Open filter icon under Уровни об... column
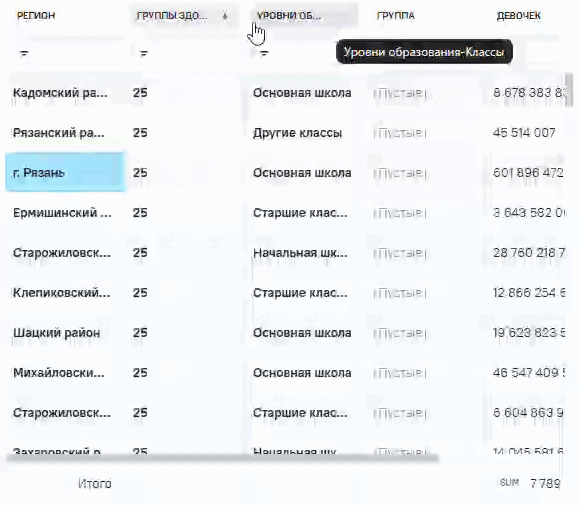Screen dimensions: 581x505 264,54
